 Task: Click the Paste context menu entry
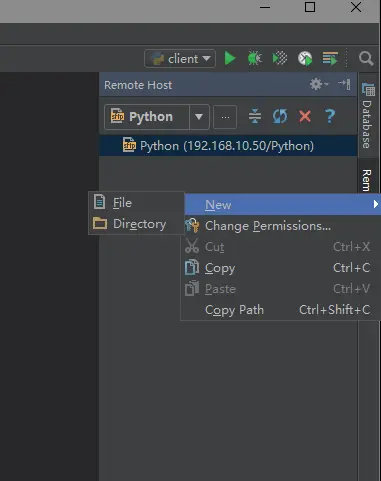282,289
